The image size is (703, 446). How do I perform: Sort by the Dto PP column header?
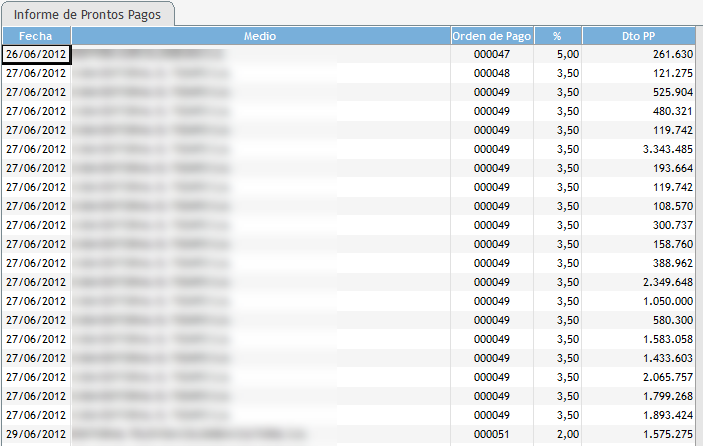[x=639, y=36]
